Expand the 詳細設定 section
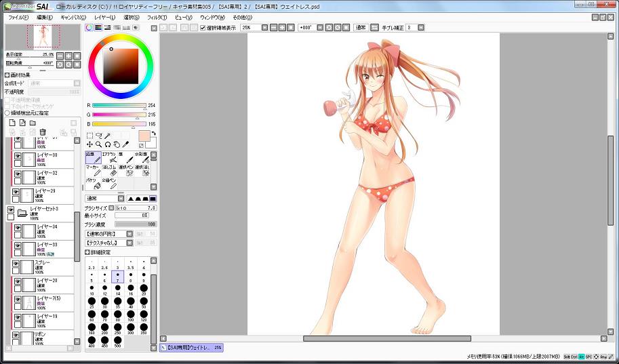619x364 pixels. pyautogui.click(x=87, y=252)
